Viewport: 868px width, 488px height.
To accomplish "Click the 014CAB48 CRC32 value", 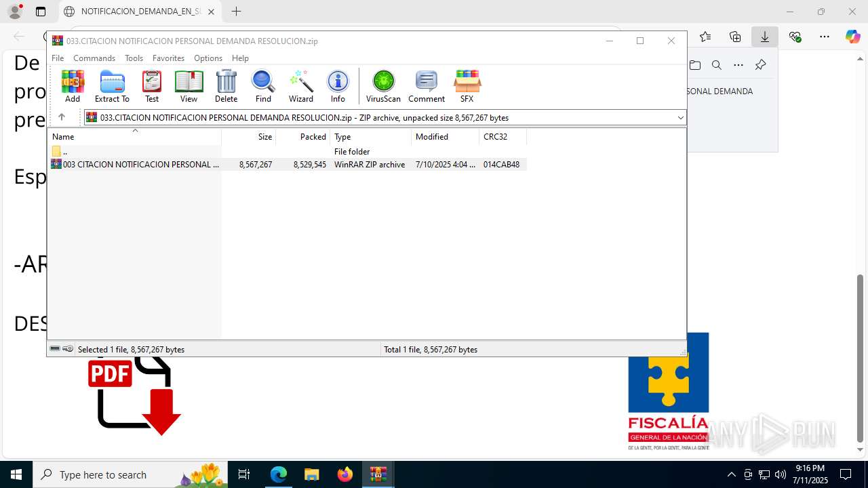I will [x=501, y=164].
